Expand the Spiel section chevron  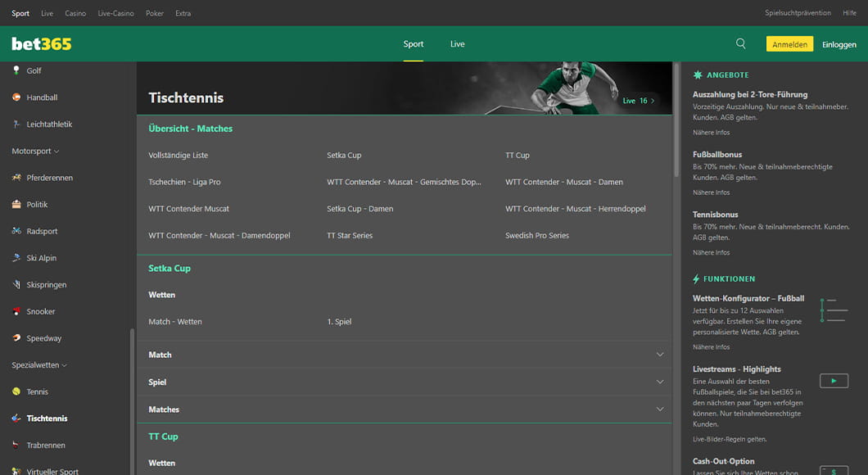[660, 382]
